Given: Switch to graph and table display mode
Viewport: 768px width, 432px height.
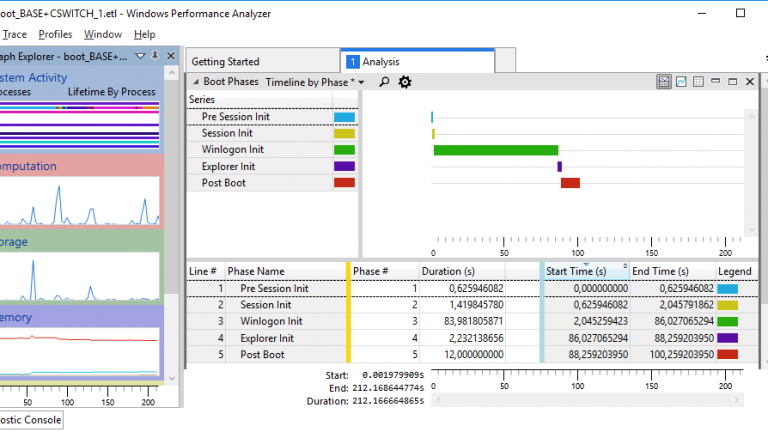Looking at the screenshot, I should pyautogui.click(x=664, y=82).
